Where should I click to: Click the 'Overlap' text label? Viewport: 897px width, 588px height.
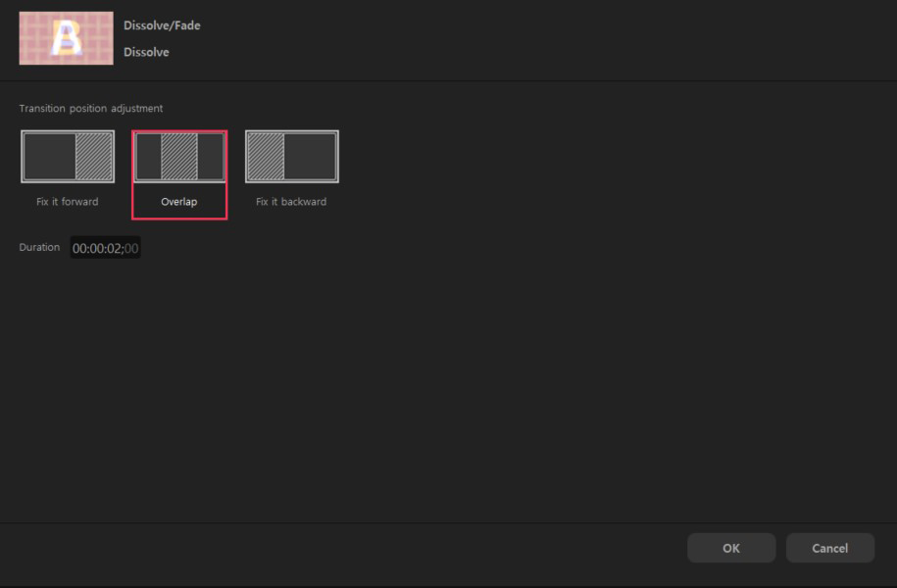(x=179, y=202)
